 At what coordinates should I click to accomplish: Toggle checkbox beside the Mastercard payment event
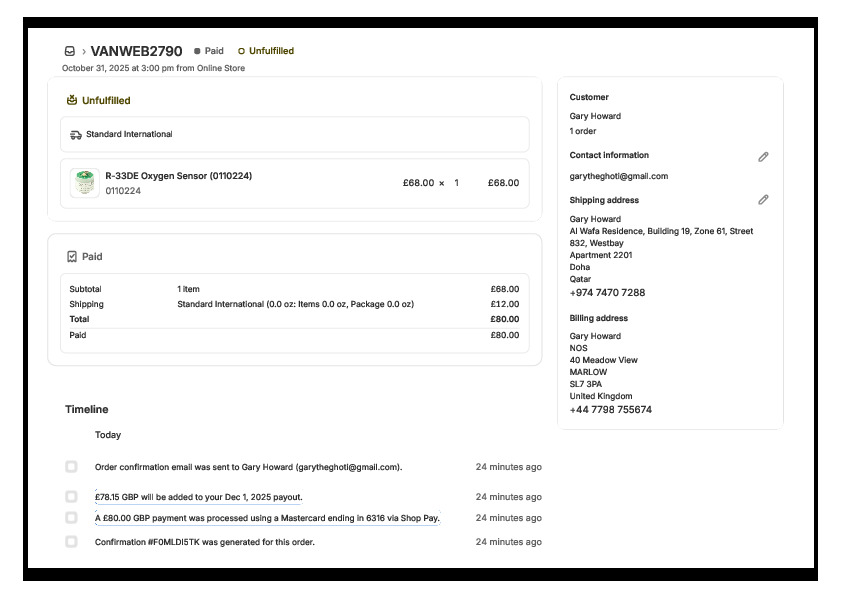point(71,518)
